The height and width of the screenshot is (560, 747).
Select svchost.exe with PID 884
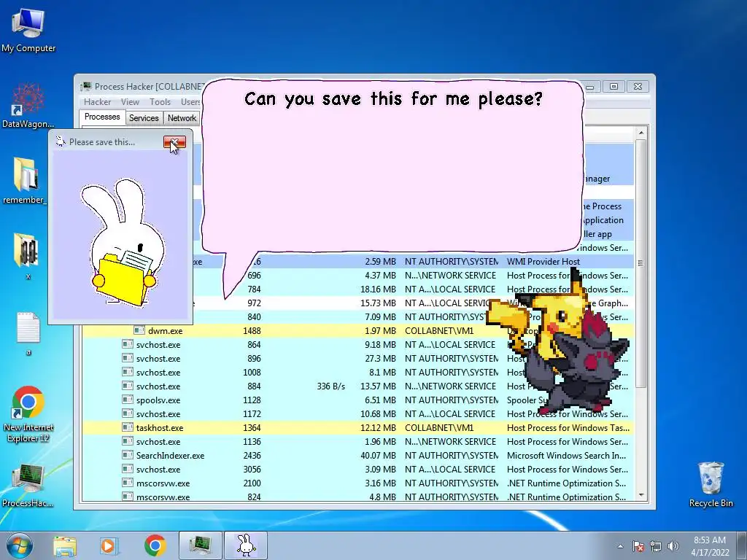click(358, 386)
